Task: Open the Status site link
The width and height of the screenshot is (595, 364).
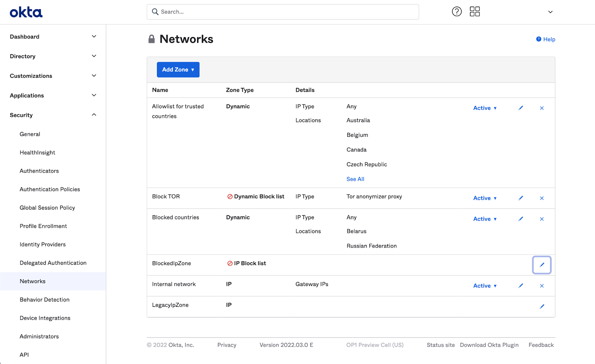Action: [x=441, y=345]
